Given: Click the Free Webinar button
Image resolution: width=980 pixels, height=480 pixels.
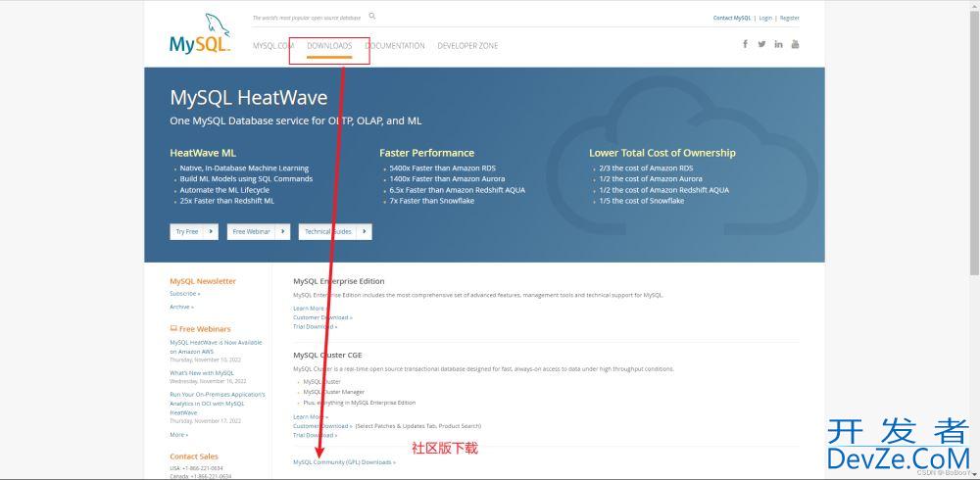Looking at the screenshot, I should click(259, 231).
